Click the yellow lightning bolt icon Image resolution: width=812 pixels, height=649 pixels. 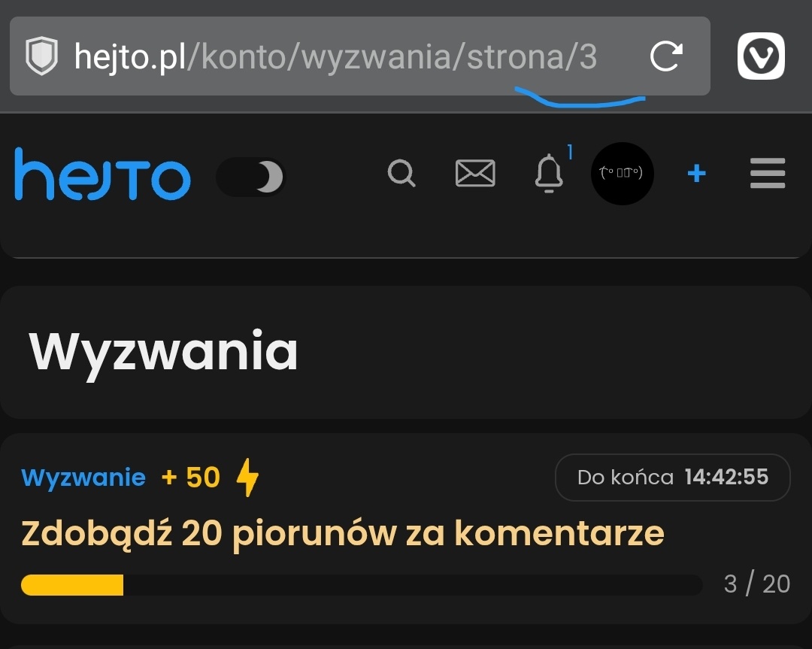(x=247, y=478)
